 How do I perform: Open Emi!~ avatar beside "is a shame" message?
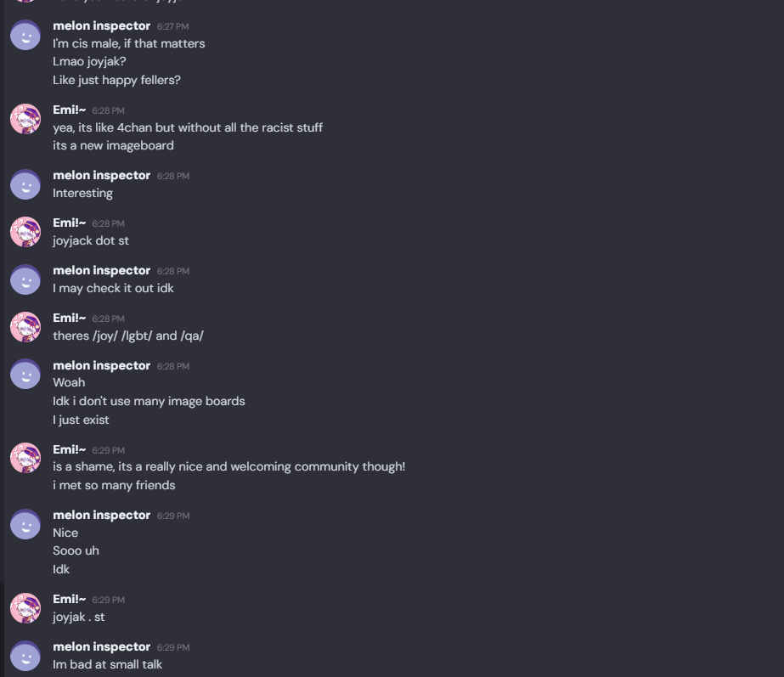(25, 459)
